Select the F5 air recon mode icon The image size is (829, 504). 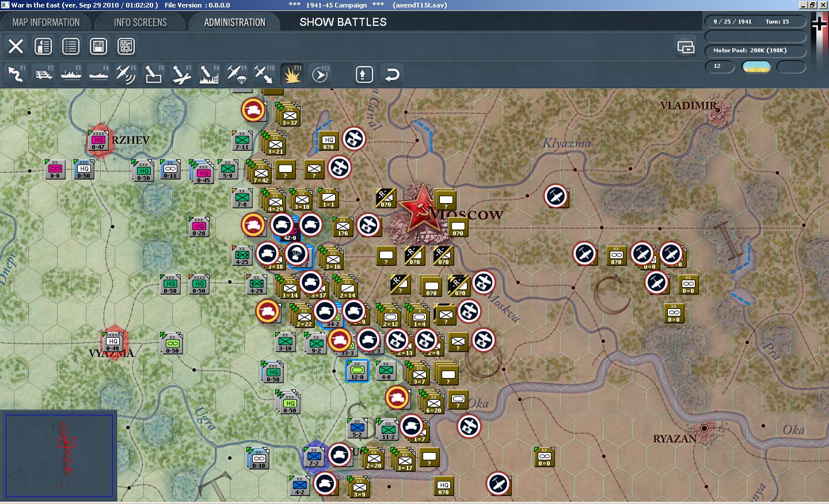[x=126, y=74]
